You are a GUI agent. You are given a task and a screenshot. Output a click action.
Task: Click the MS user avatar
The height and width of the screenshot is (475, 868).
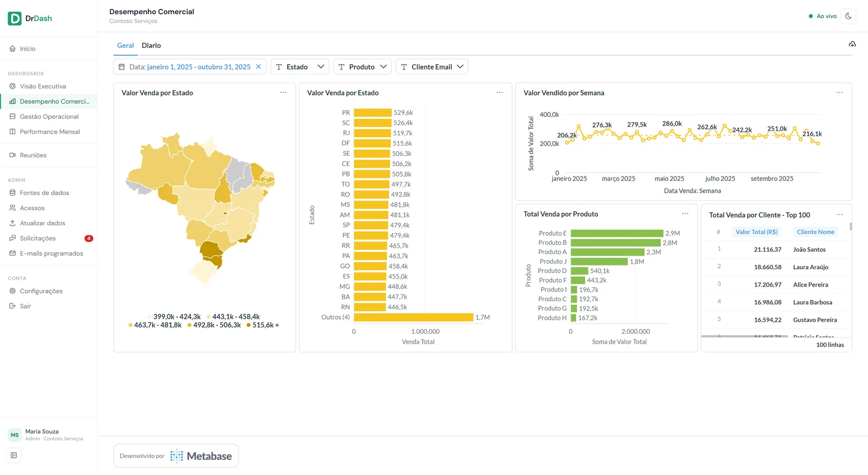pos(15,435)
